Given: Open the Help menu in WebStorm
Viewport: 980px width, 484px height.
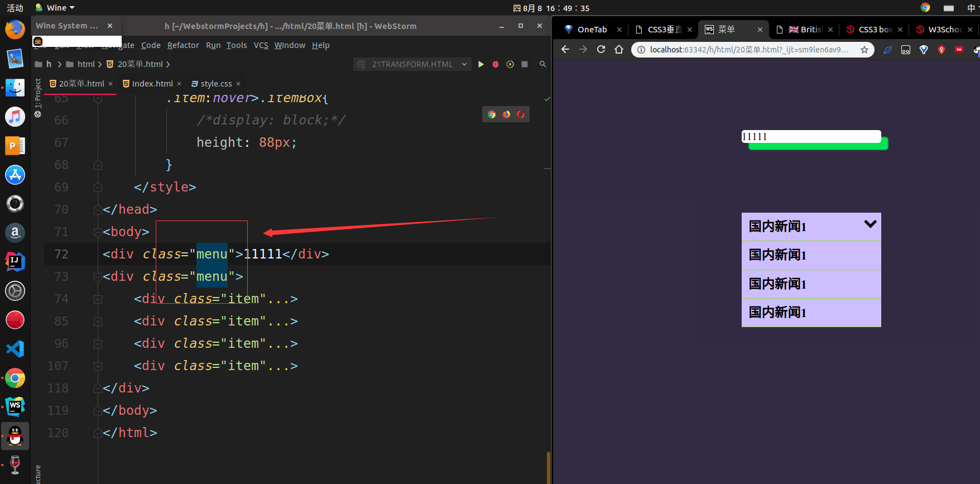Looking at the screenshot, I should [320, 45].
